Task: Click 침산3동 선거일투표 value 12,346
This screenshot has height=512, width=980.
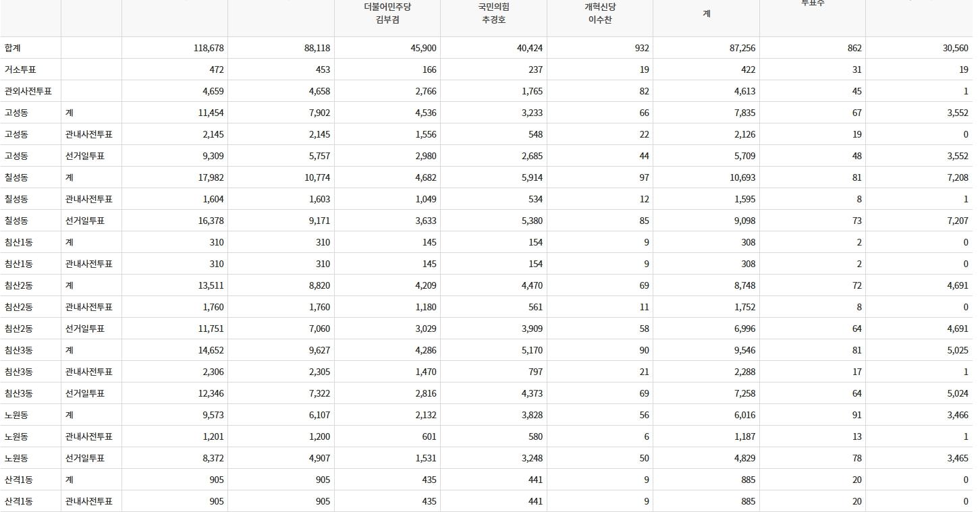Action: tap(211, 393)
